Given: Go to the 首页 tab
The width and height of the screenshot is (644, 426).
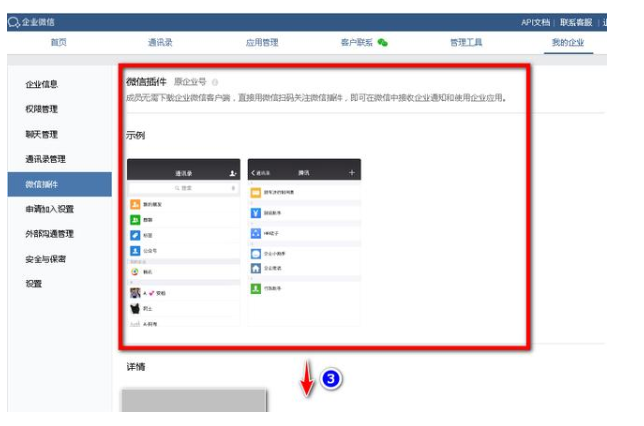Looking at the screenshot, I should pyautogui.click(x=58, y=42).
